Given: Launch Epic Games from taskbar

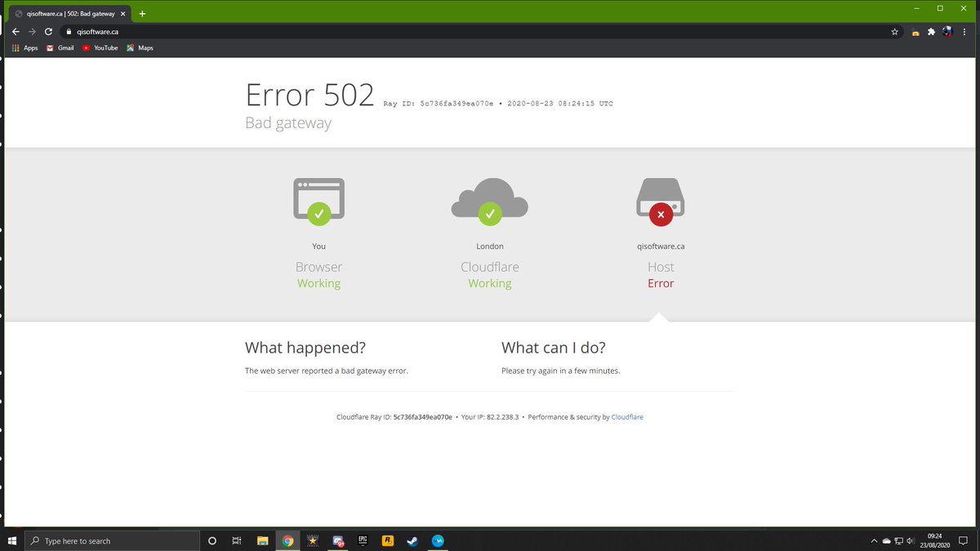Looking at the screenshot, I should pos(363,540).
